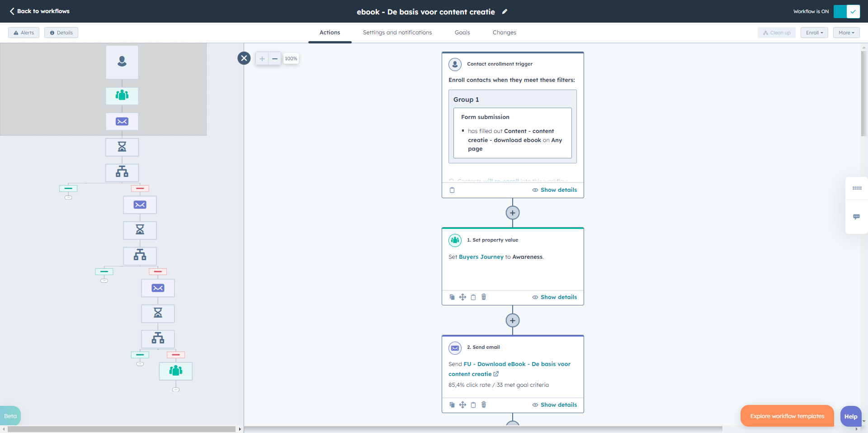Go back to workflows

(x=40, y=11)
